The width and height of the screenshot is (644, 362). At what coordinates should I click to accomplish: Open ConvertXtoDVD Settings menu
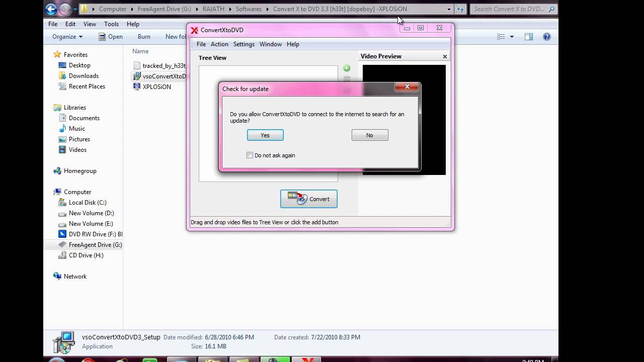pyautogui.click(x=244, y=44)
